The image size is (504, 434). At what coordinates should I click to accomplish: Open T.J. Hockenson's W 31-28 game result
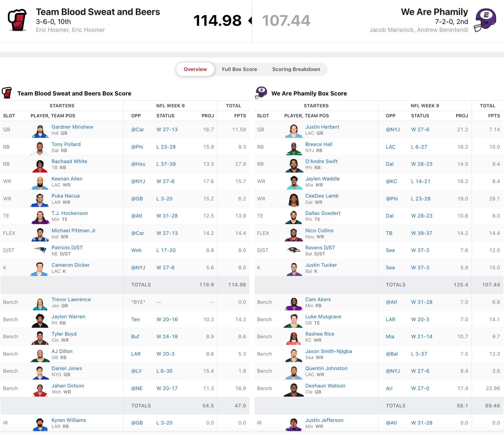pos(167,216)
